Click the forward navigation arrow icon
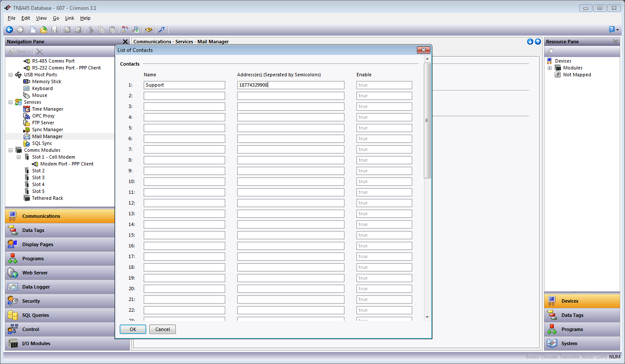Screen dimensions: 625x364 tap(20, 30)
